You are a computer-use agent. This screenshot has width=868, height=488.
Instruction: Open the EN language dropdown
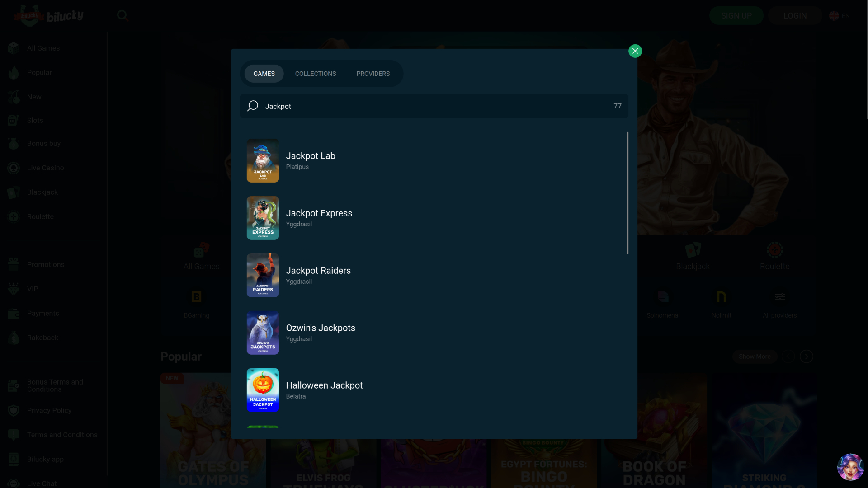[x=839, y=15]
